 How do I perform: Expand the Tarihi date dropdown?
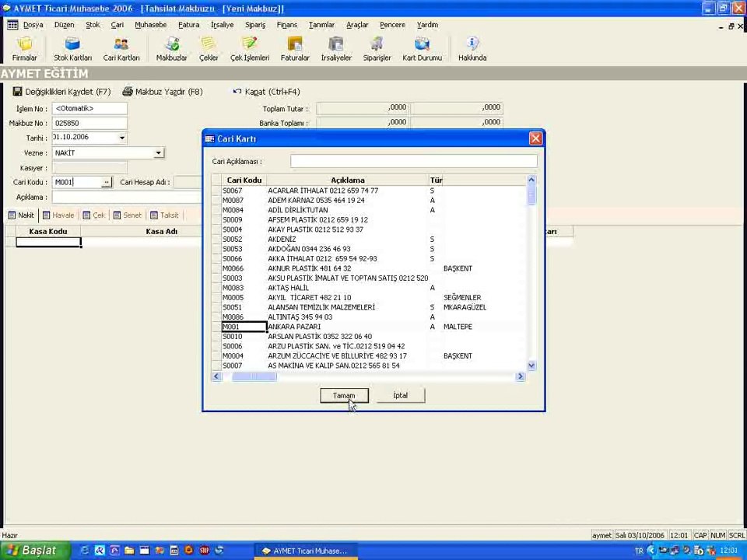coord(121,138)
